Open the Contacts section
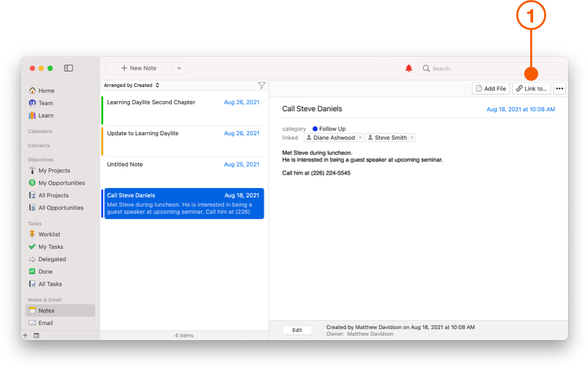This screenshot has width=588, height=369. click(x=38, y=145)
